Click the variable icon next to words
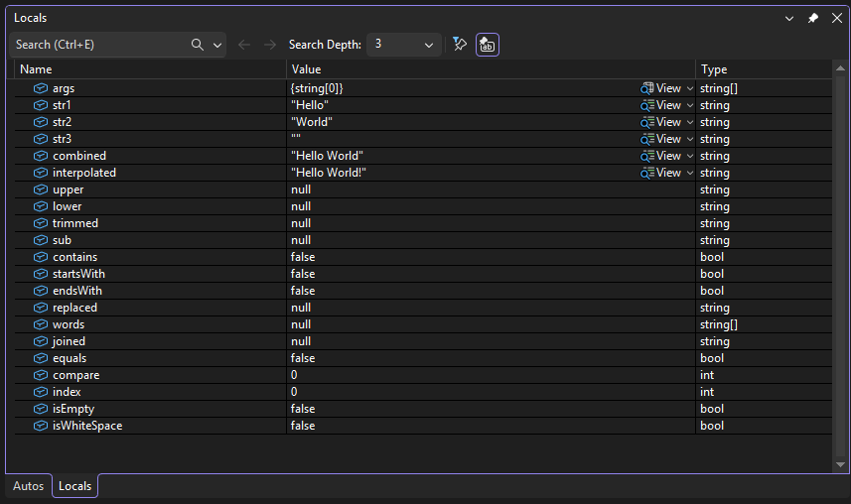The width and height of the screenshot is (851, 504). [x=41, y=324]
